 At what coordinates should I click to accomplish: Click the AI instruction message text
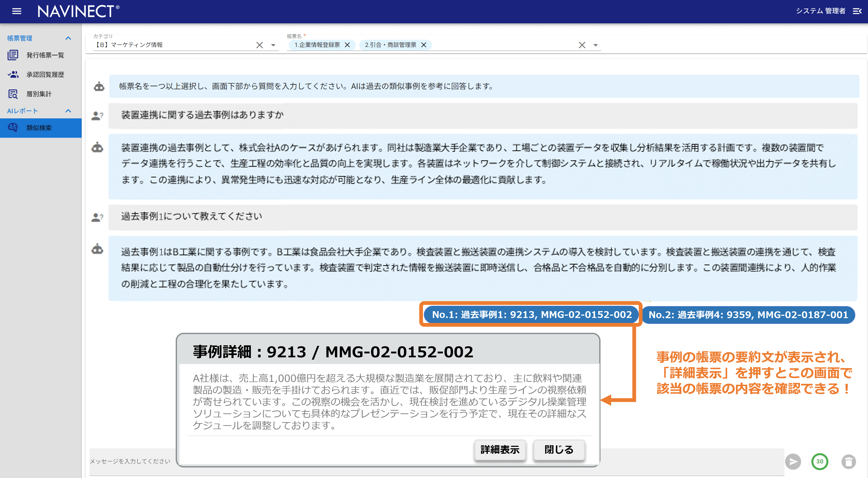point(306,86)
